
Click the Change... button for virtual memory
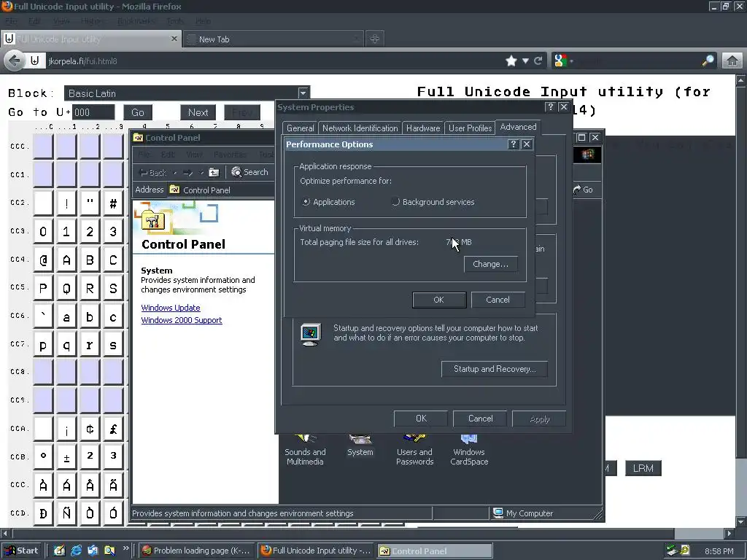point(491,264)
